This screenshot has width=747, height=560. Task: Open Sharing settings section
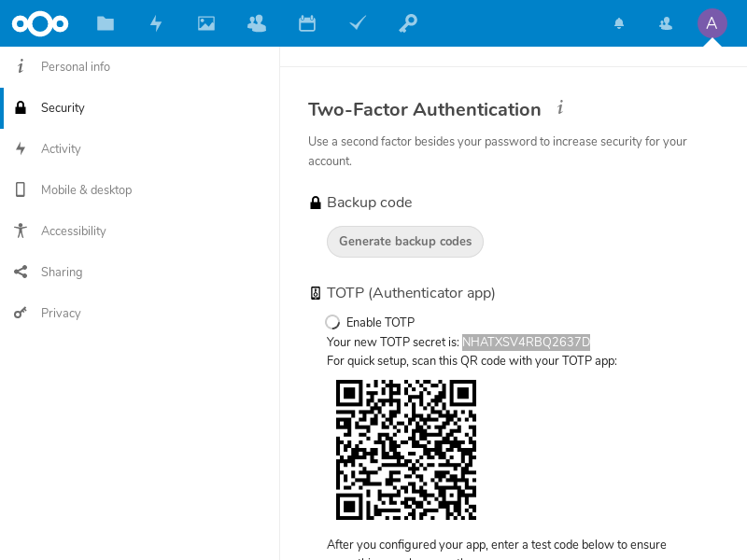62,273
